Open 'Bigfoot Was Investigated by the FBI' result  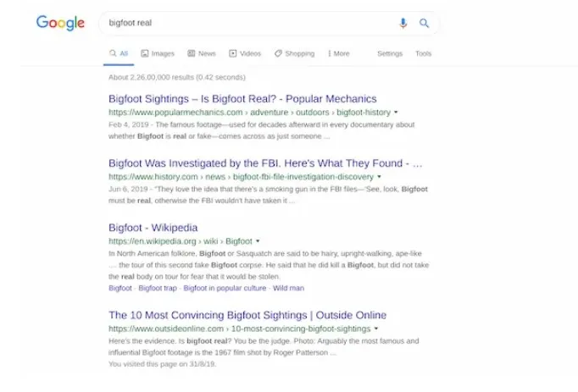265,163
